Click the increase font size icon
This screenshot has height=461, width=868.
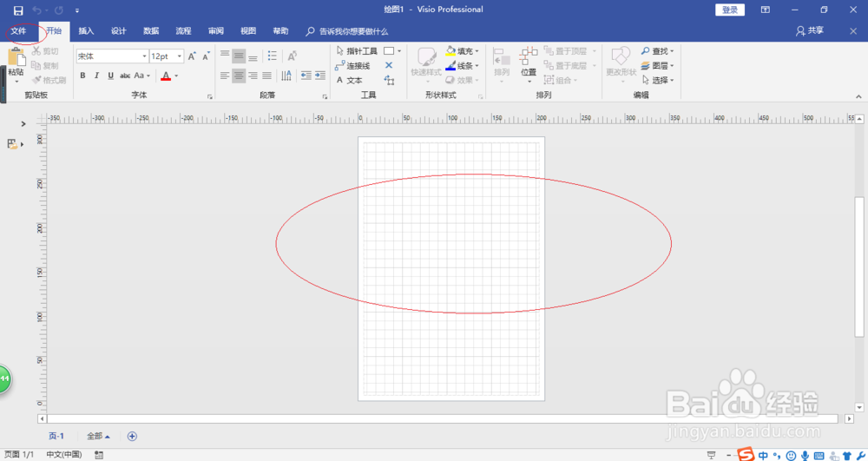(192, 56)
